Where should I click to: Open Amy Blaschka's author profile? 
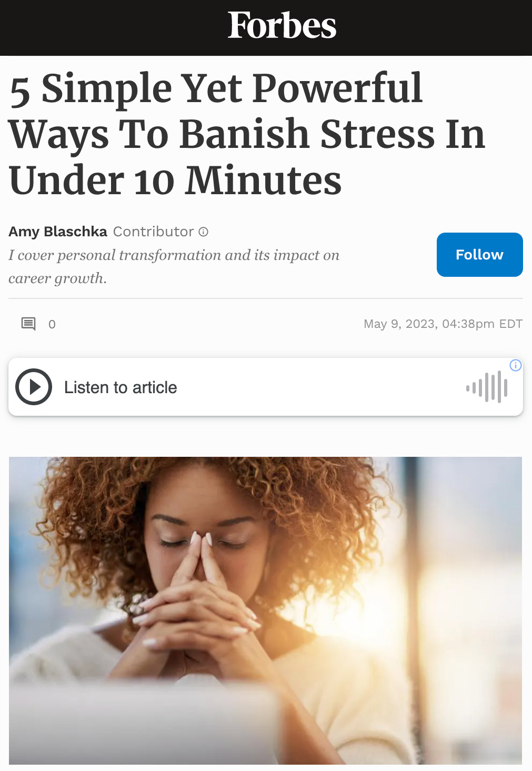coord(58,232)
